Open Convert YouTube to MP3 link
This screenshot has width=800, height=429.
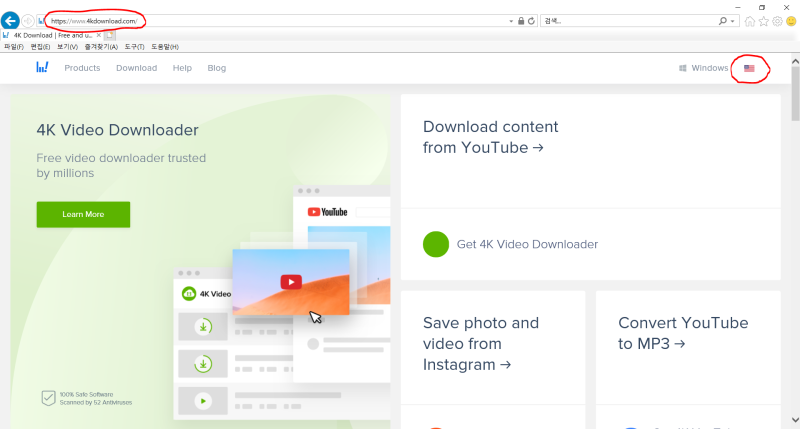click(683, 333)
